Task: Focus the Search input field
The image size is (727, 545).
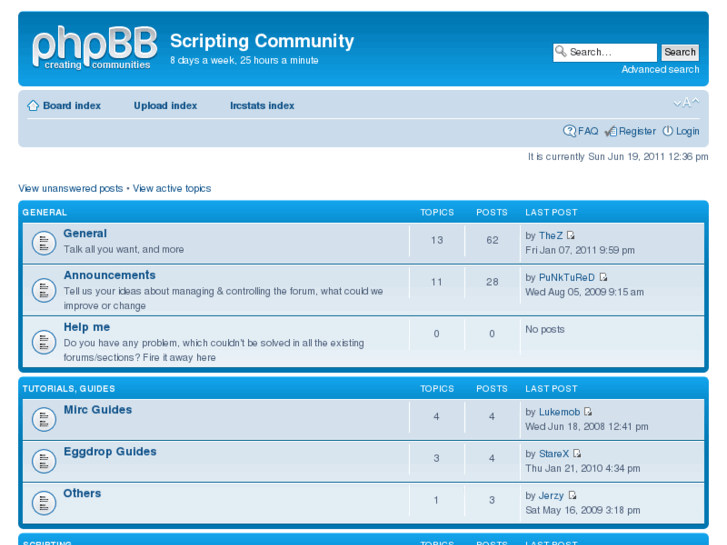Action: [x=605, y=52]
